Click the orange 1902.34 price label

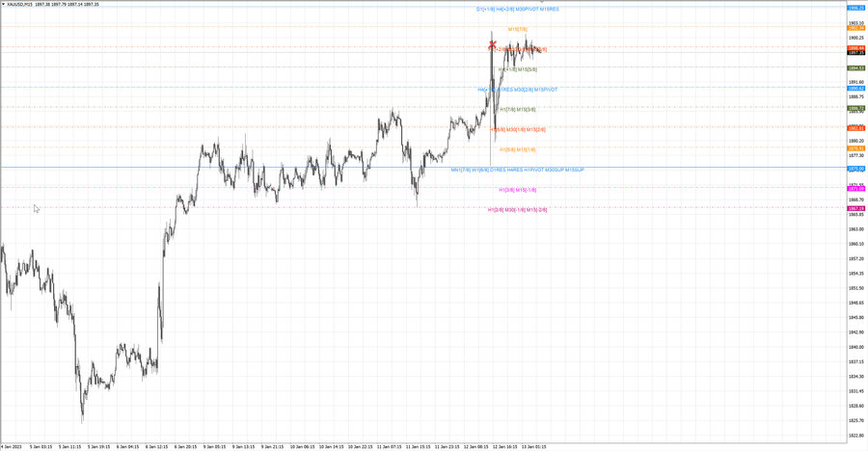click(x=856, y=28)
